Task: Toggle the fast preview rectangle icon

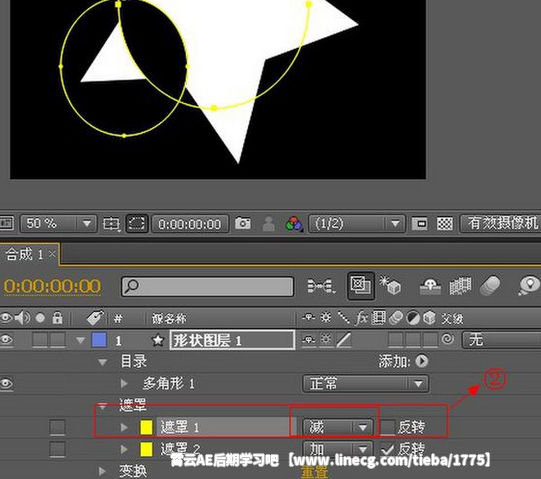Action: (420, 224)
